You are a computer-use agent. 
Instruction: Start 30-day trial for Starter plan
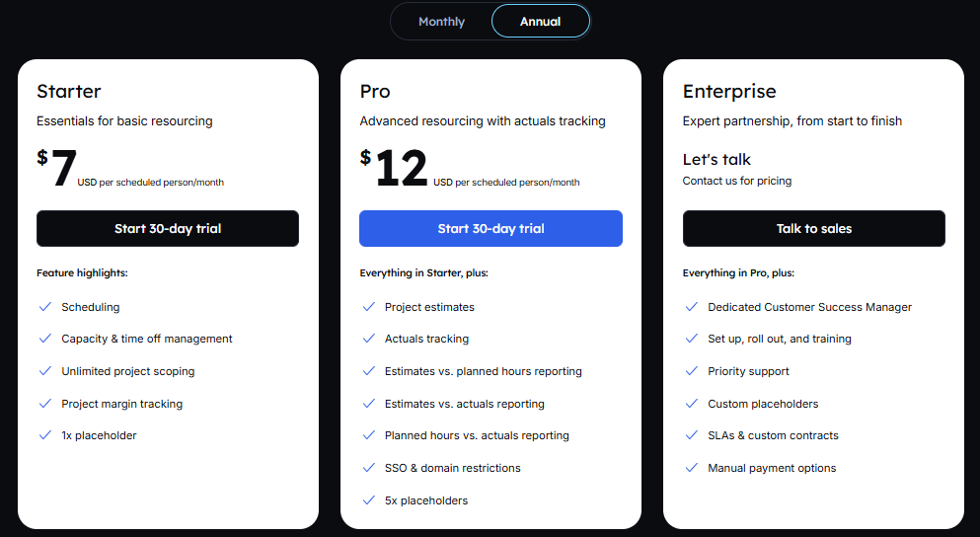coord(168,228)
